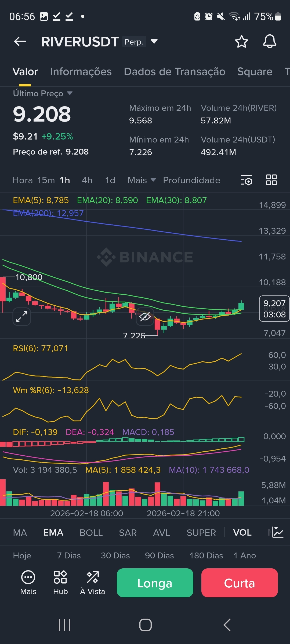Open chart settings icon beside Profundidade

point(247,180)
